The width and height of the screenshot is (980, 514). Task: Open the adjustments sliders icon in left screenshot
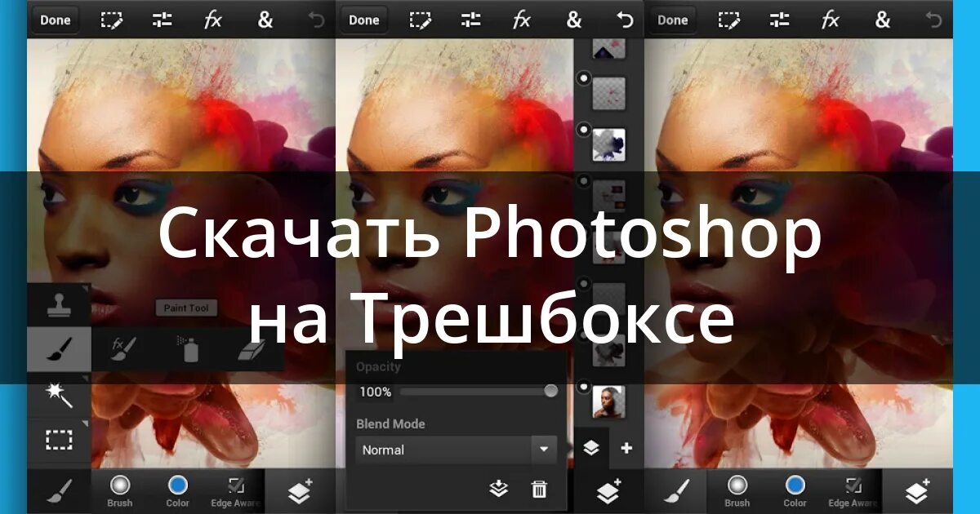163,20
